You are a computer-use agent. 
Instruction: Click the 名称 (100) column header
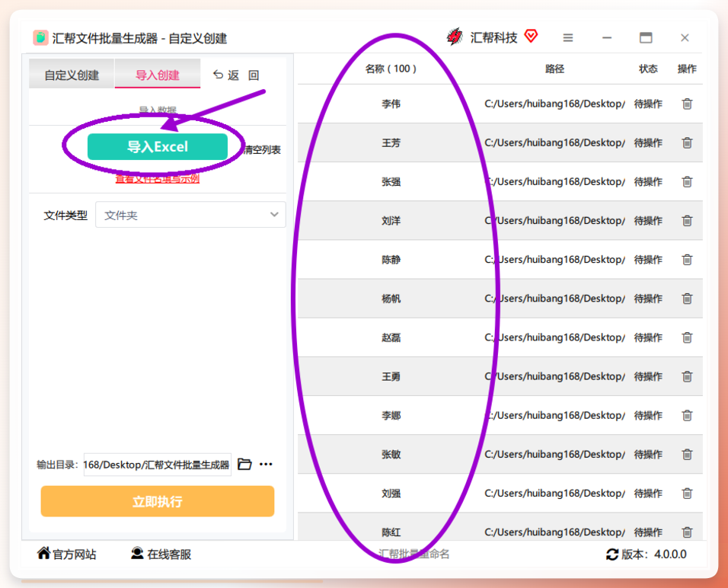click(391, 69)
